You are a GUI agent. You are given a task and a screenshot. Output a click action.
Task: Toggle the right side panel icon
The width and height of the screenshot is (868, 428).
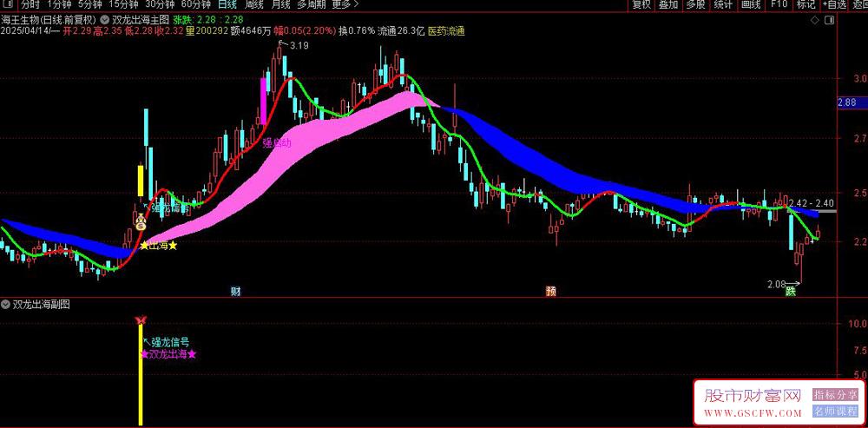(829, 21)
